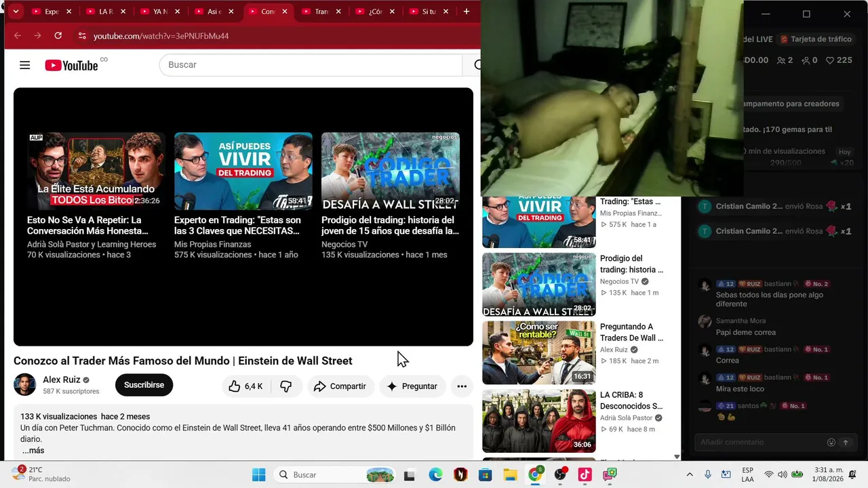868x488 pixels.
Task: Dislike the video with thumbs down
Action: 286,386
